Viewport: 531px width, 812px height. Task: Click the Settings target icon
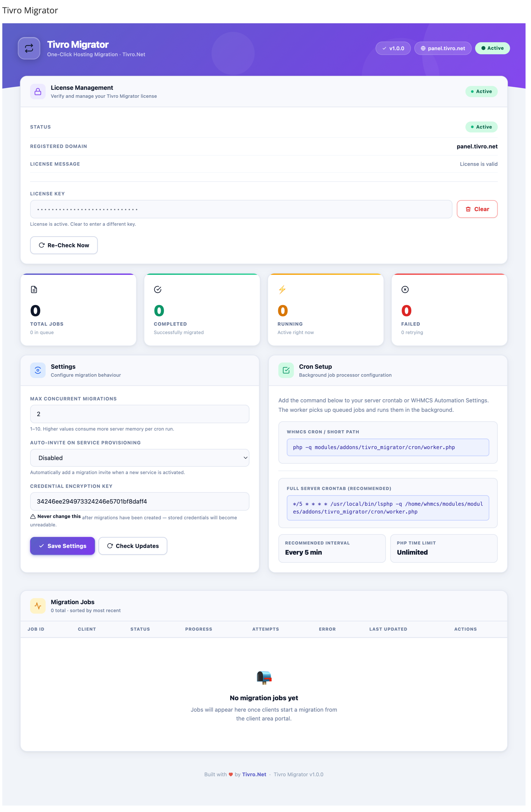38,370
